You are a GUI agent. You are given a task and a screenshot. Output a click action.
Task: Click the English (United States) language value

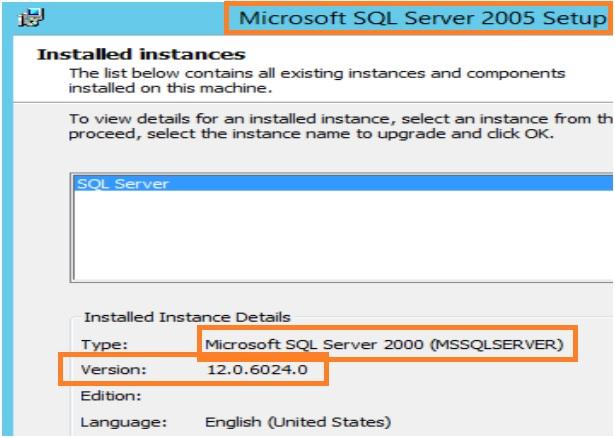[x=298, y=421]
